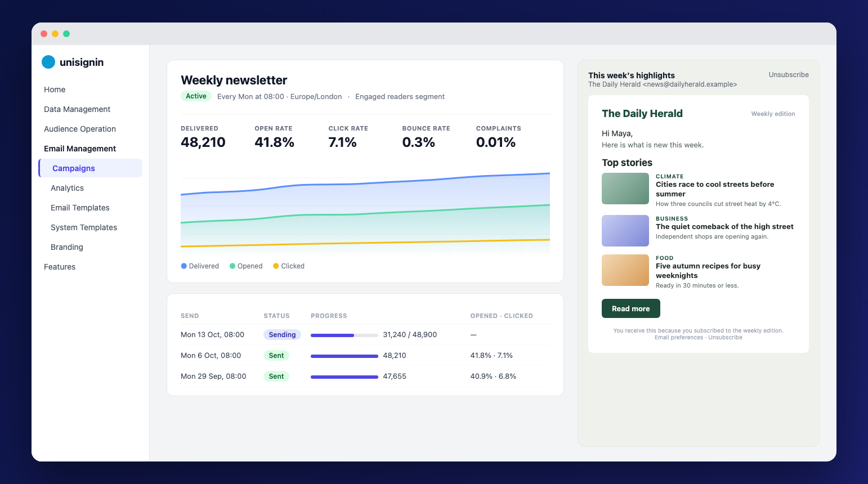The width and height of the screenshot is (868, 484).
Task: Click the 41.8% · 7.1% opened-clicked cell
Action: 491,356
